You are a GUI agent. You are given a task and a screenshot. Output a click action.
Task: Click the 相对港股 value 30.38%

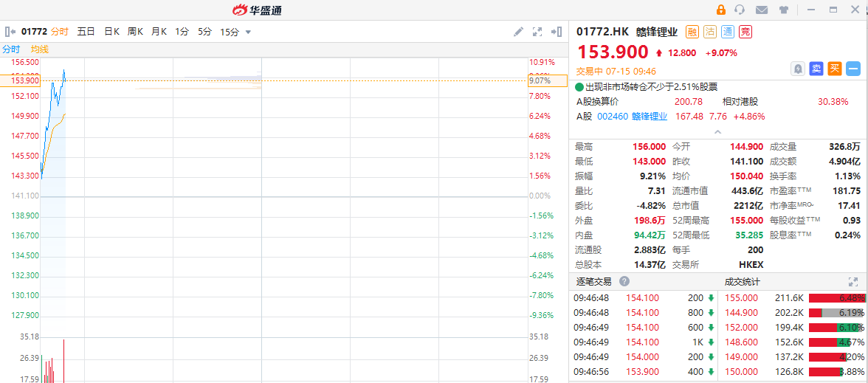[833, 102]
